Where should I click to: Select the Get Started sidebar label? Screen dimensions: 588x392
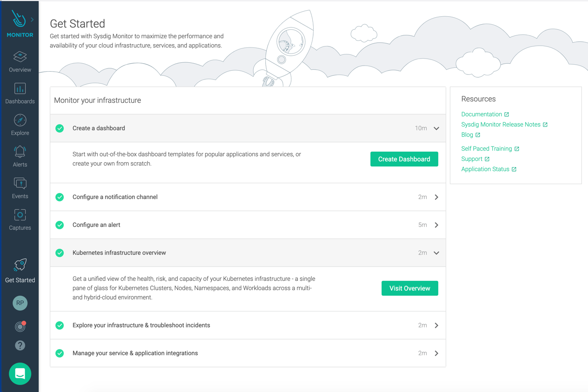(x=20, y=280)
